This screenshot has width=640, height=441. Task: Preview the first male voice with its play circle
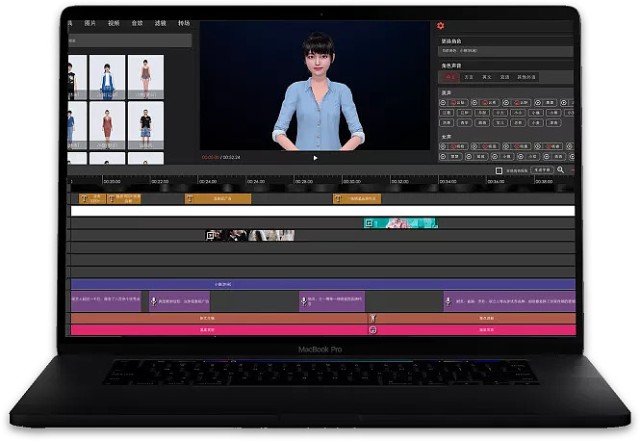[x=443, y=102]
